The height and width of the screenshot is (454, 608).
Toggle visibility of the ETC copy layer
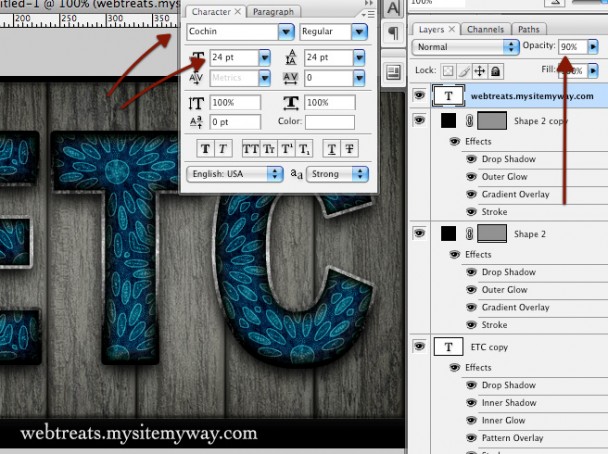tap(419, 346)
